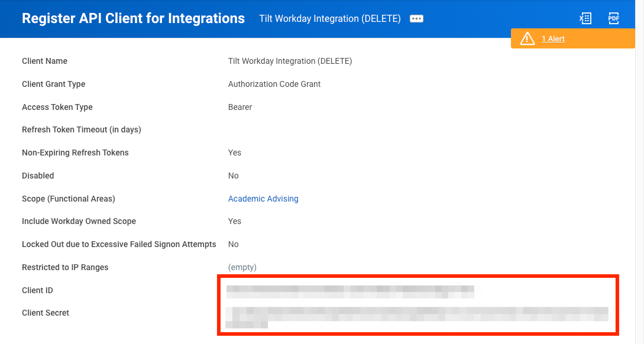Click the PDF export icon
The width and height of the screenshot is (644, 344).
point(614,18)
